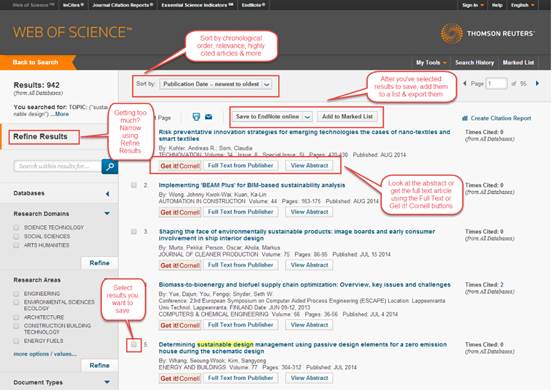Screen dimensions: 554x391
Task: Go to previous results page arrow
Action: (x=465, y=84)
